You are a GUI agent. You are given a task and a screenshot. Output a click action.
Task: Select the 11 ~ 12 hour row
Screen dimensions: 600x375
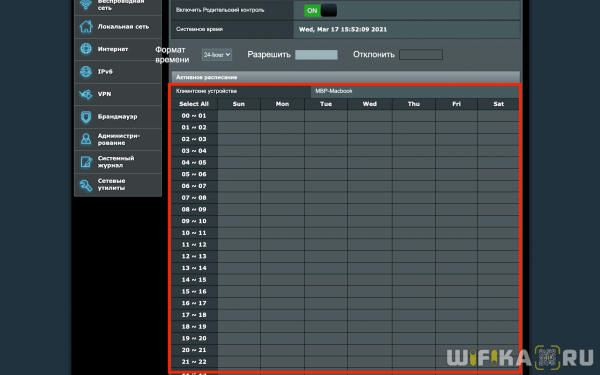194,245
